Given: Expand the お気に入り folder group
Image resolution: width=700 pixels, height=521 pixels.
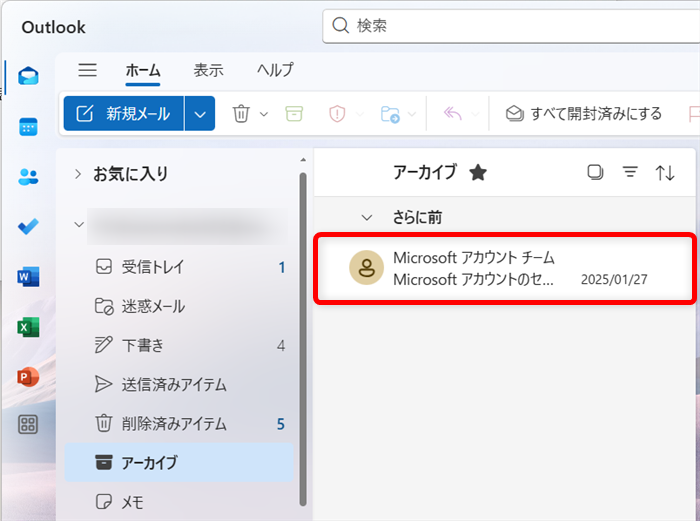Looking at the screenshot, I should point(78,174).
